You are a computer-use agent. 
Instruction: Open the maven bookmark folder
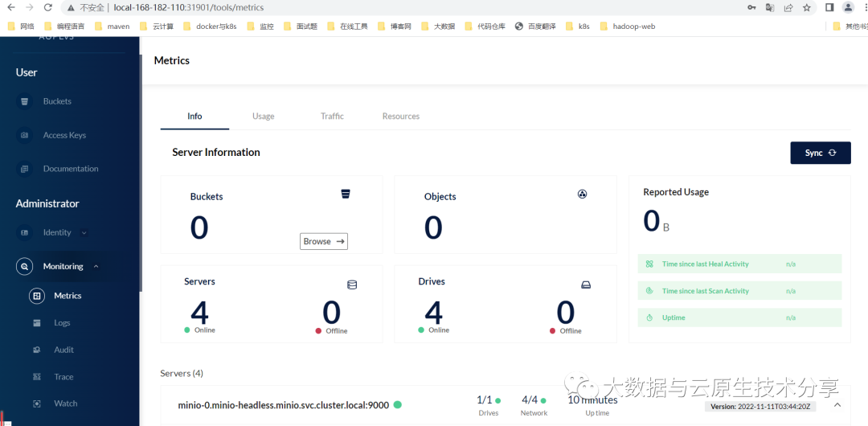(x=113, y=26)
